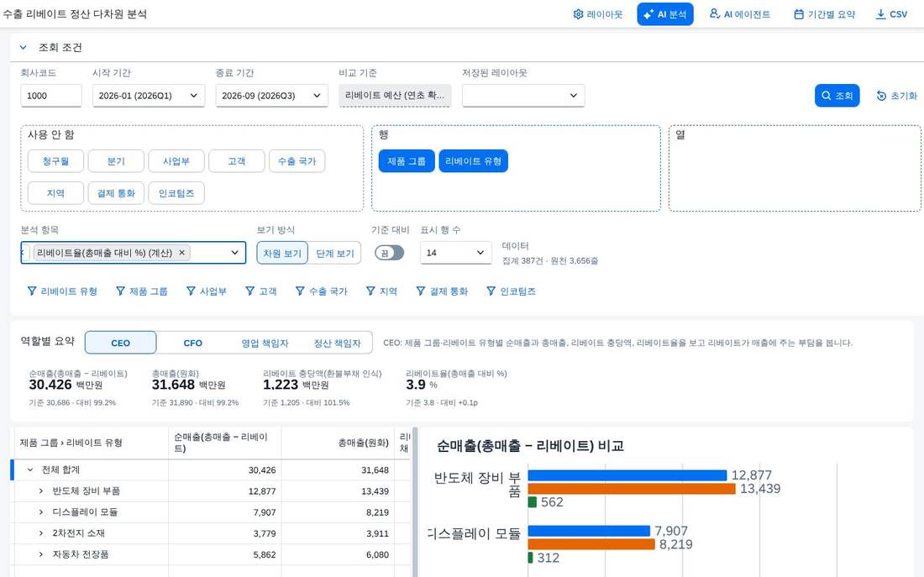
Task: Open the 지역 filter
Action: coord(381,291)
